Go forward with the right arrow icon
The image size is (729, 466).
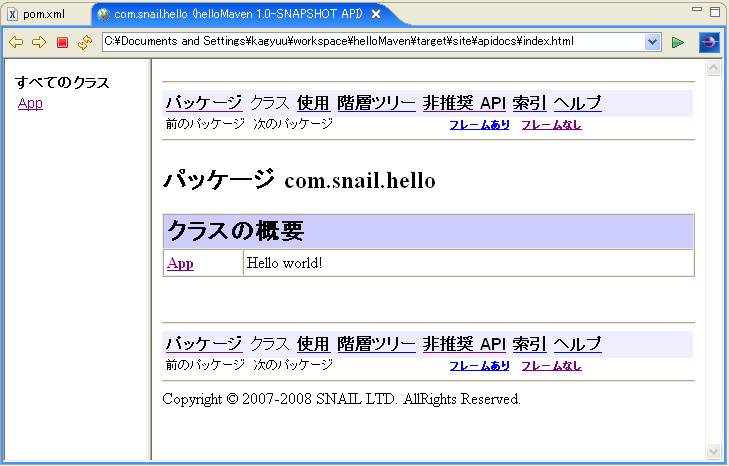click(x=39, y=42)
